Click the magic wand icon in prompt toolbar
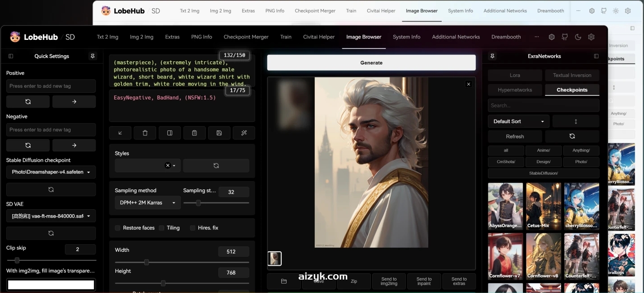Screen dimensions: 644x293 pyautogui.click(x=244, y=133)
